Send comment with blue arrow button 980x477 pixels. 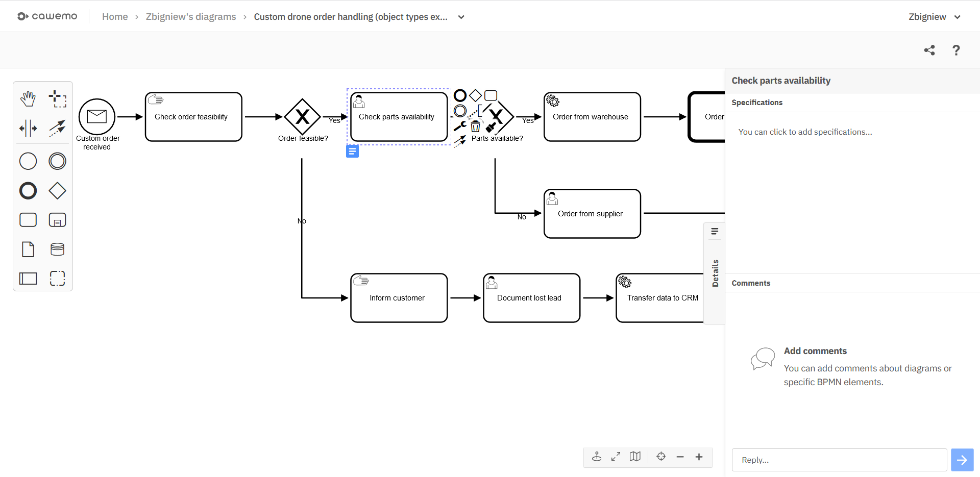[962, 460]
